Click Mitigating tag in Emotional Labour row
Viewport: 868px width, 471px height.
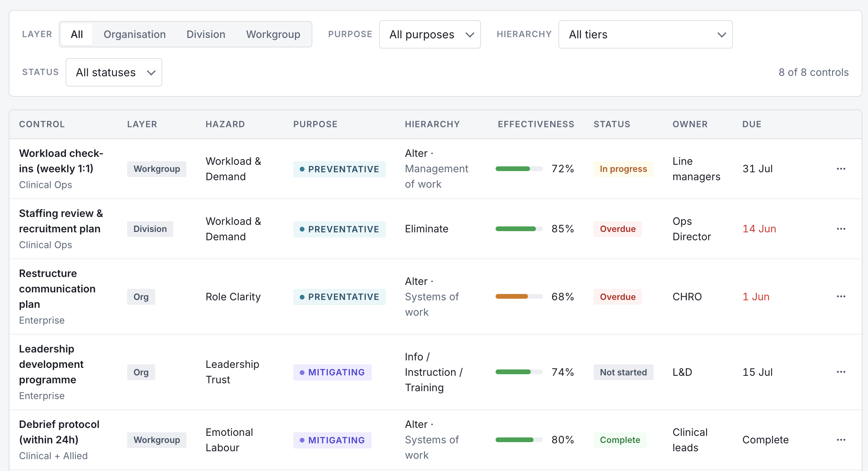point(333,440)
